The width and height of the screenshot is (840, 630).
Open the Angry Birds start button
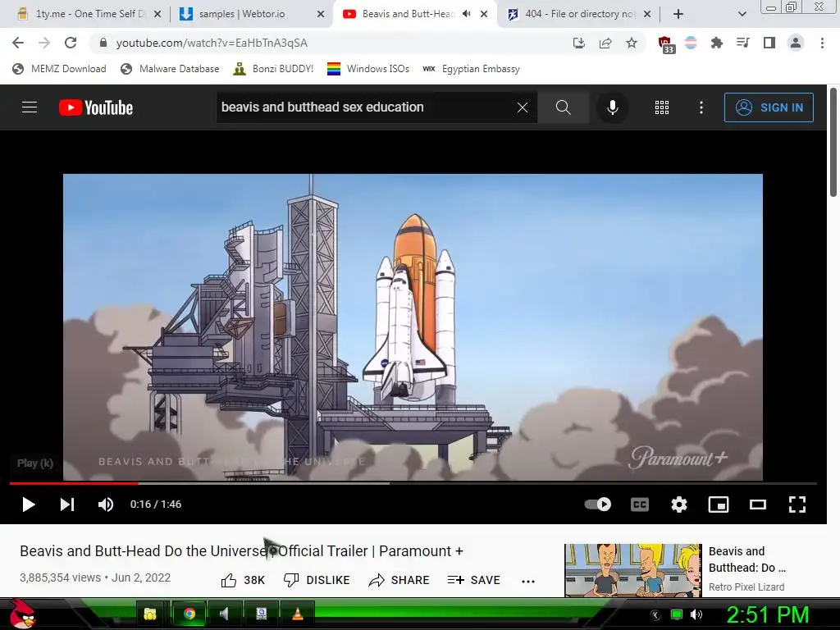click(x=22, y=614)
